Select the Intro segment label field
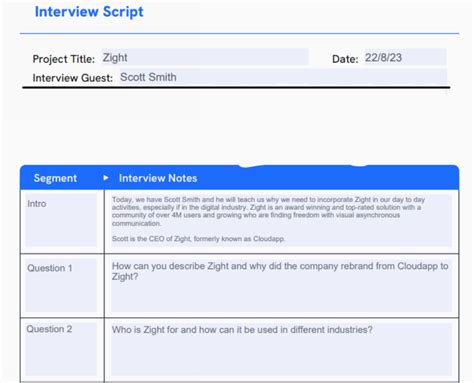Viewport: 474px width, 383px height. pyautogui.click(x=61, y=221)
